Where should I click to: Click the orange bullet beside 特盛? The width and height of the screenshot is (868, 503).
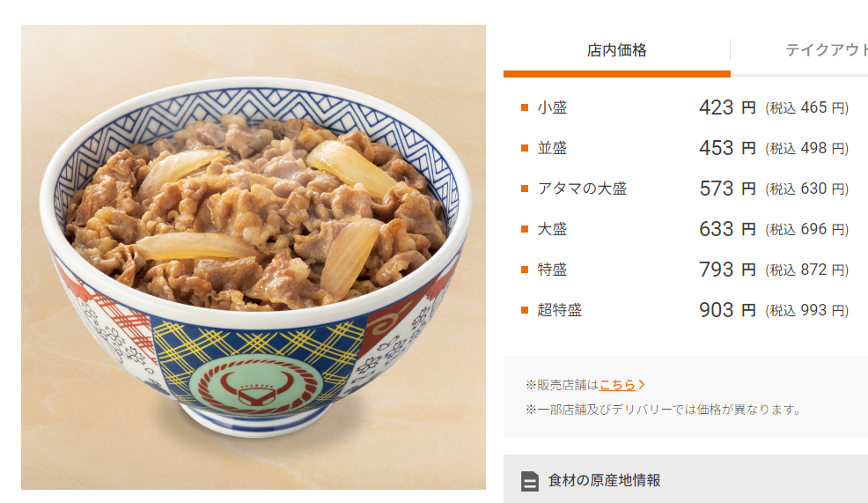pyautogui.click(x=525, y=270)
